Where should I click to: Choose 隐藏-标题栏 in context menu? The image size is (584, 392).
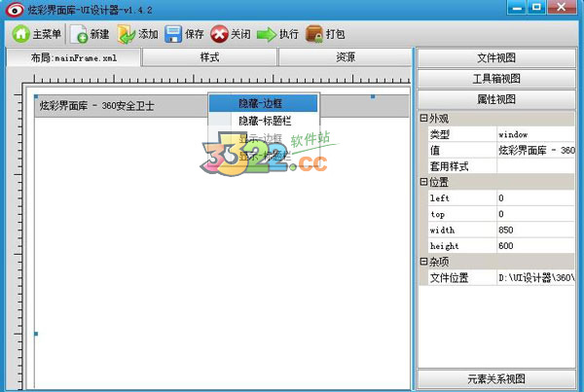[263, 121]
